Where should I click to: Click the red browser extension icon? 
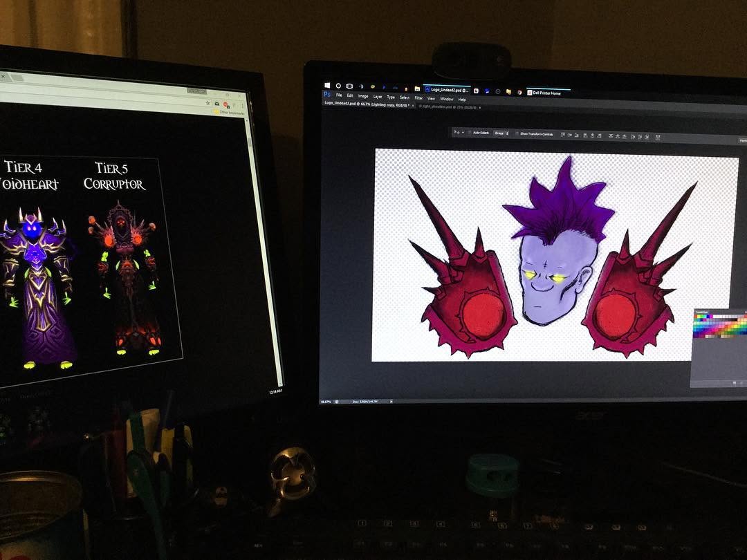pos(226,103)
